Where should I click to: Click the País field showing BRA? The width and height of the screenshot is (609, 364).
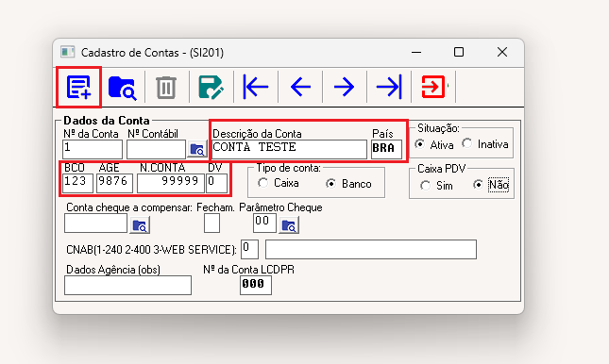click(386, 149)
